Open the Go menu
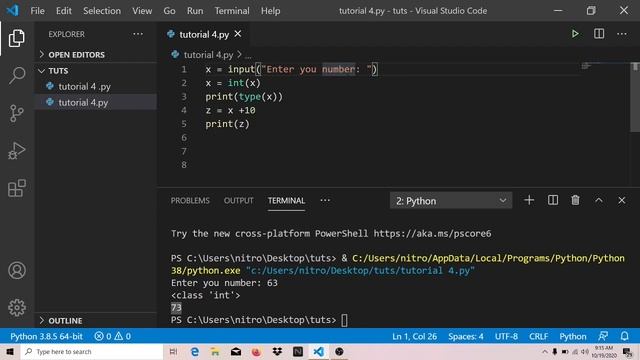The image size is (640, 360). point(169,11)
